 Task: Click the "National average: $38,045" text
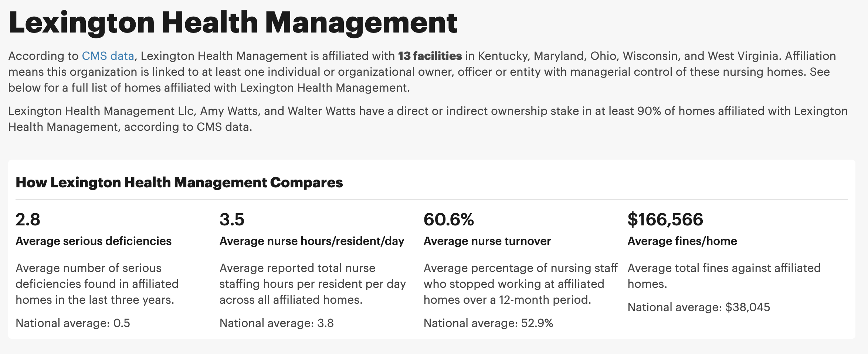pyautogui.click(x=699, y=307)
